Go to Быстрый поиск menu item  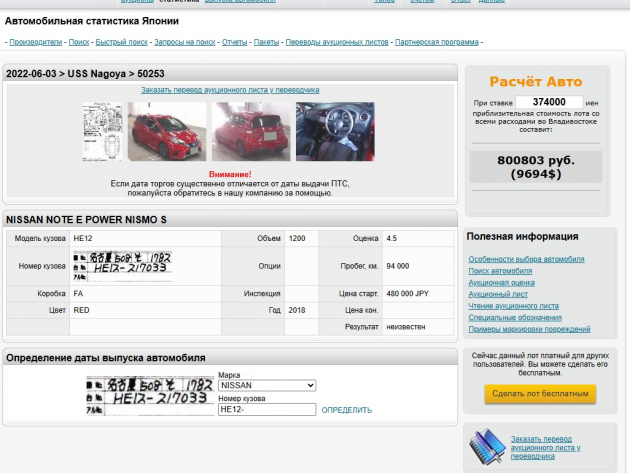122,42
